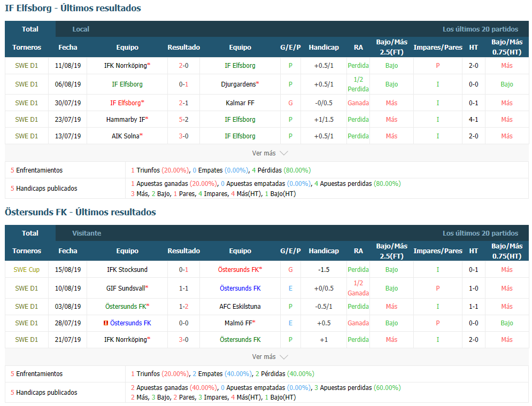Click the Impares/Pares header in Elfsborg table
The width and height of the screenshot is (532, 406).
point(438,48)
